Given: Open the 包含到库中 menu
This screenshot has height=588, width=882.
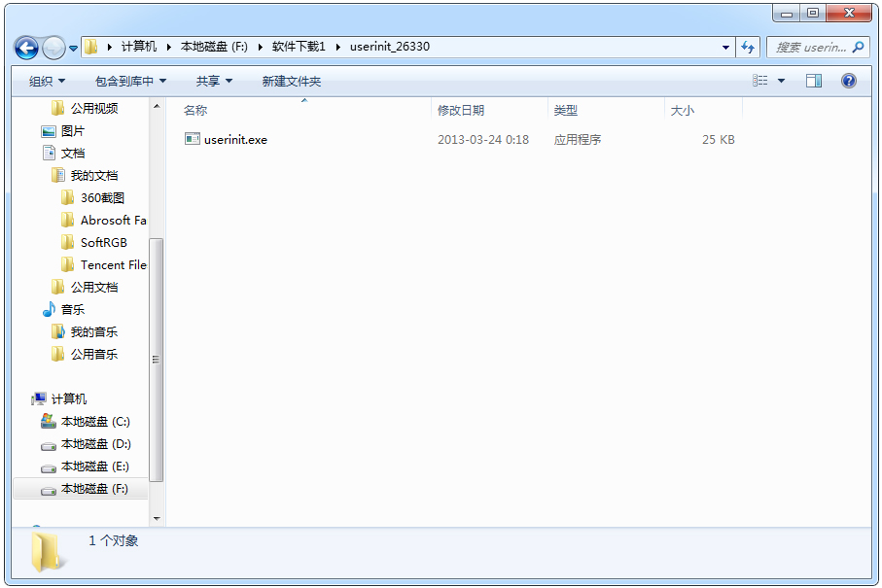Looking at the screenshot, I should click(x=130, y=82).
